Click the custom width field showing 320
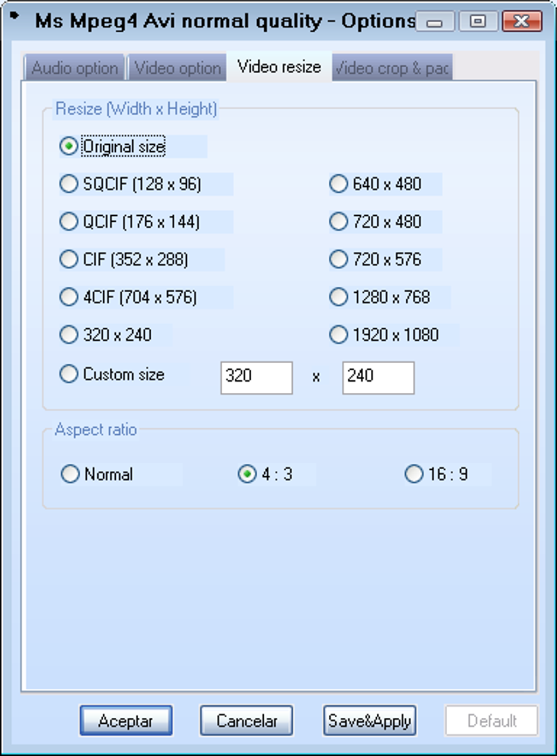The image size is (557, 756). 257,377
